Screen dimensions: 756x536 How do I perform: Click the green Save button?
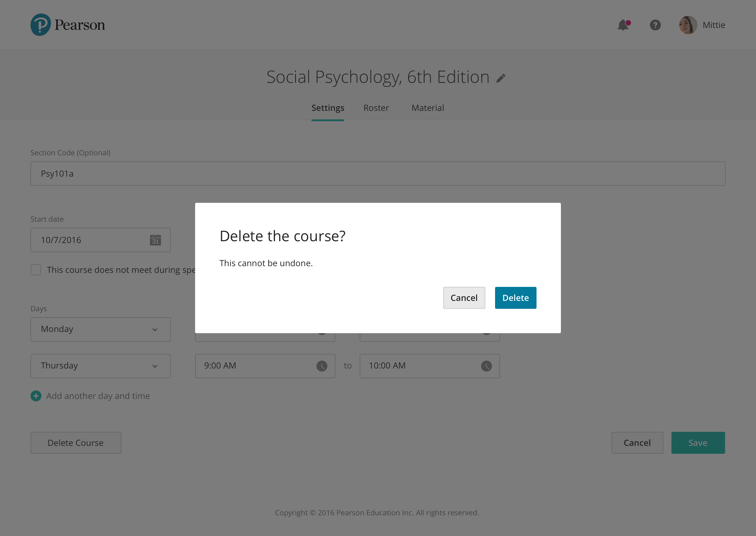click(698, 443)
